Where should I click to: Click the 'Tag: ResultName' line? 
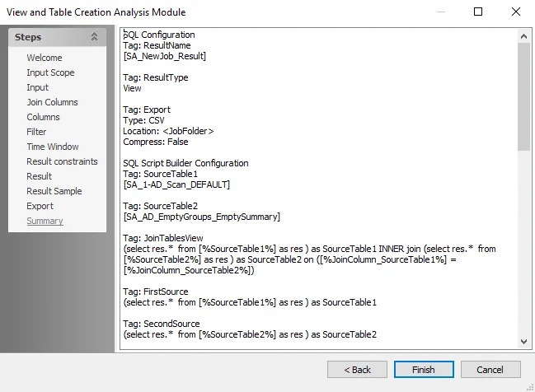[x=157, y=45]
